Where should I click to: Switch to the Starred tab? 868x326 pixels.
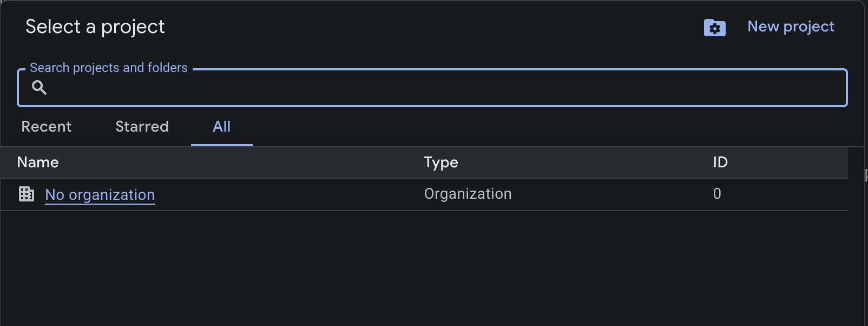coord(141,127)
